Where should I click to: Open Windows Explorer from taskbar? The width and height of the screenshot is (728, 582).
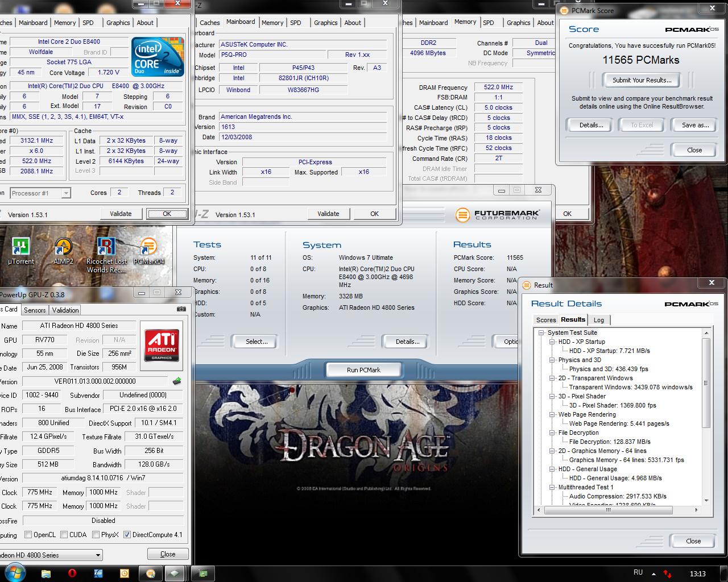[45, 573]
